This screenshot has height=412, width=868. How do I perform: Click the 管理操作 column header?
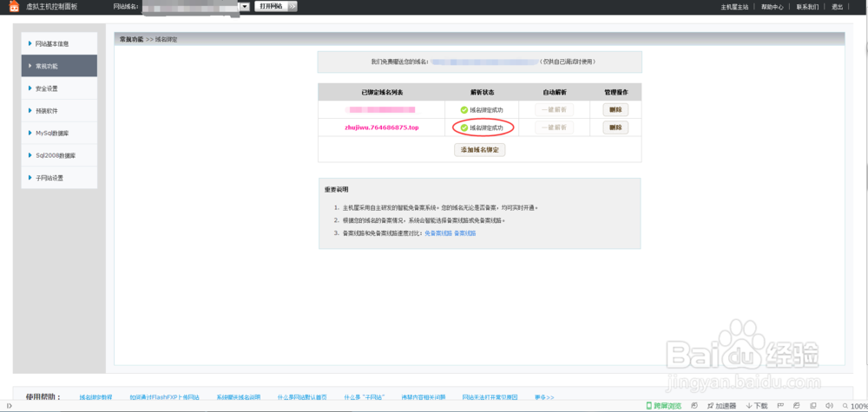point(615,92)
